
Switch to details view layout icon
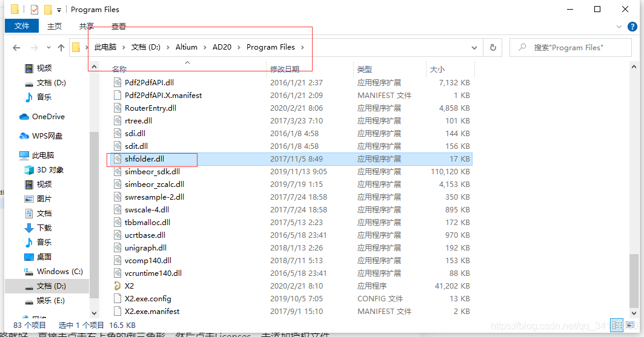617,325
